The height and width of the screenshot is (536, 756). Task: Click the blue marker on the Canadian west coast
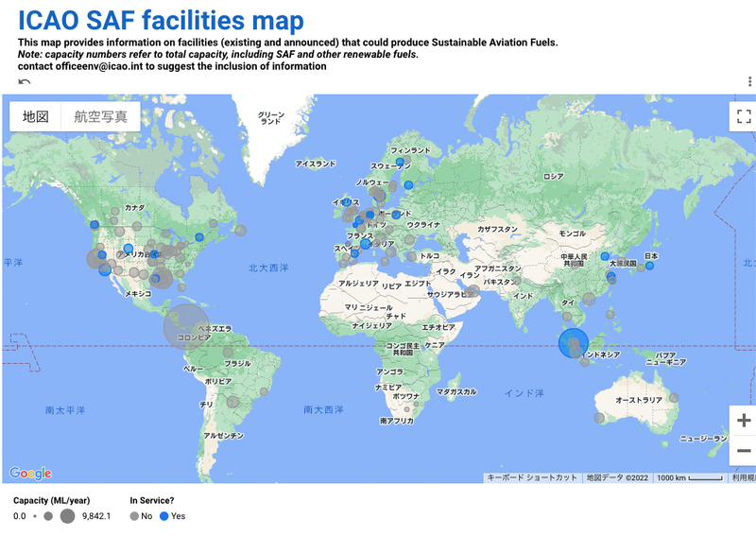94,224
